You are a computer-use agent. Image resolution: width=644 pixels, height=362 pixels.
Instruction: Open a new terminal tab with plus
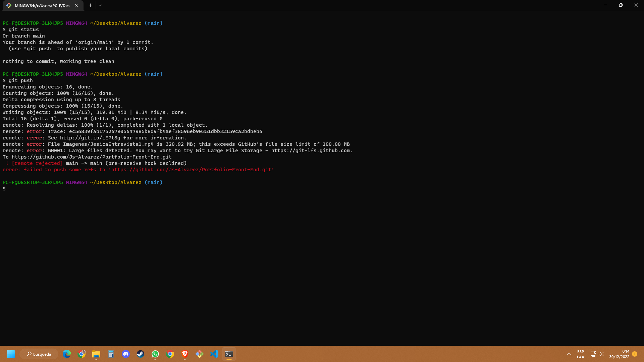(90, 5)
